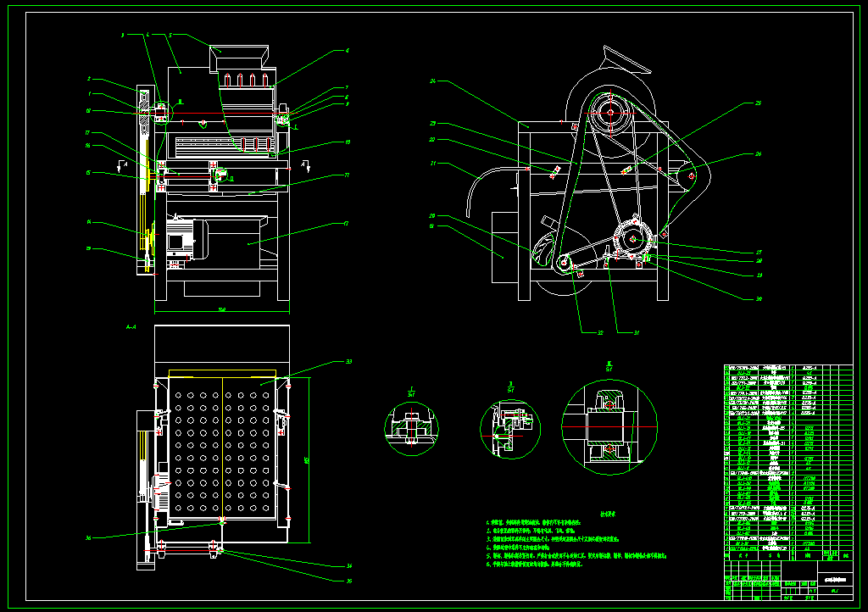Select part balloon number 16 label
The width and height of the screenshot is (868, 612).
[x=87, y=146]
